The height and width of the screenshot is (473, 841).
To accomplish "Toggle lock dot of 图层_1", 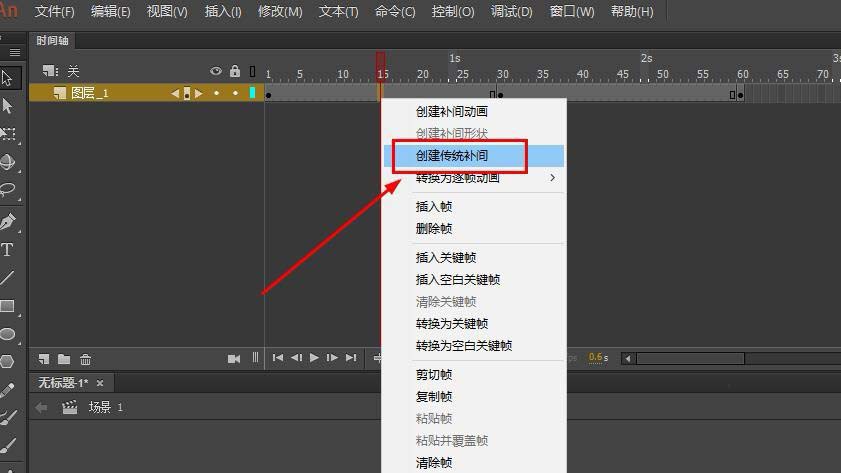I will tap(235, 93).
